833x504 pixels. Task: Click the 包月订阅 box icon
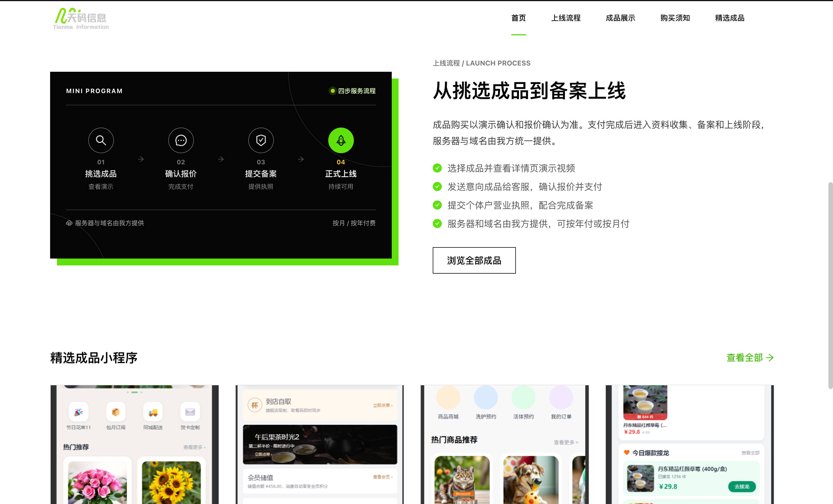[116, 412]
